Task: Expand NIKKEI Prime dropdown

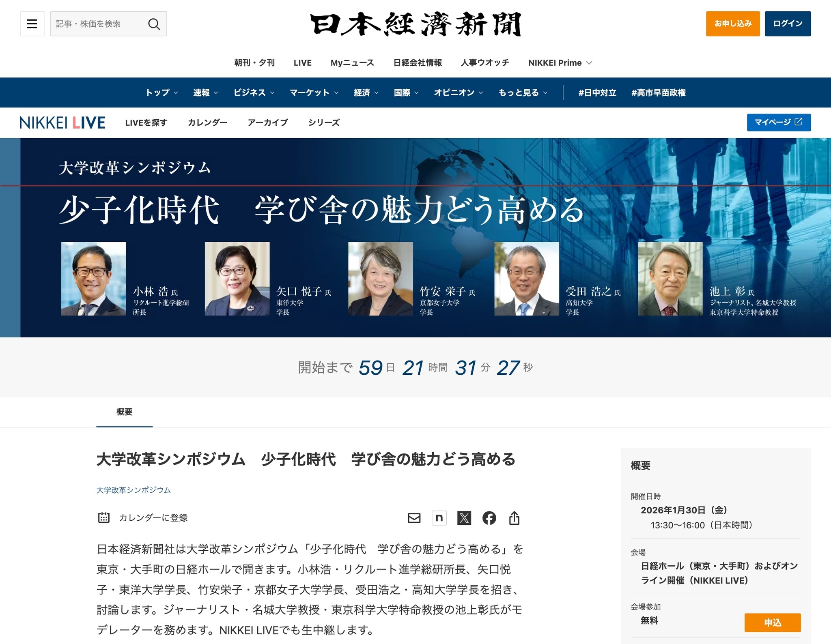Action: point(560,63)
